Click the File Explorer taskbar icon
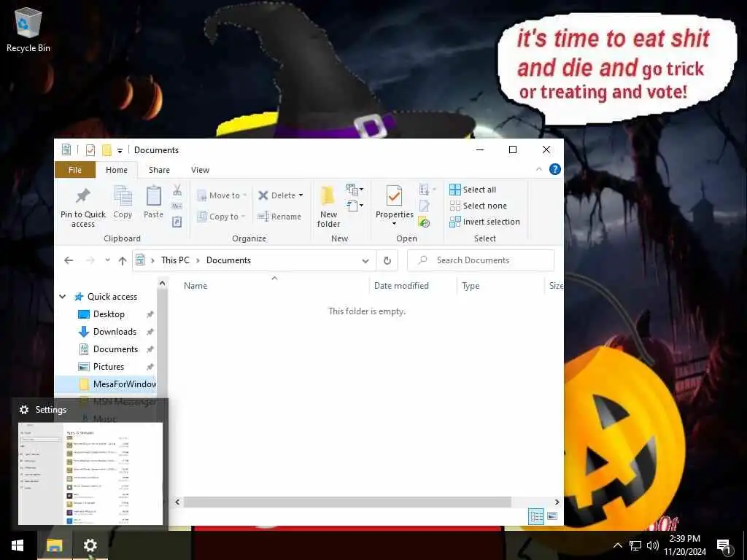Viewport: 747px width, 560px height. [54, 545]
